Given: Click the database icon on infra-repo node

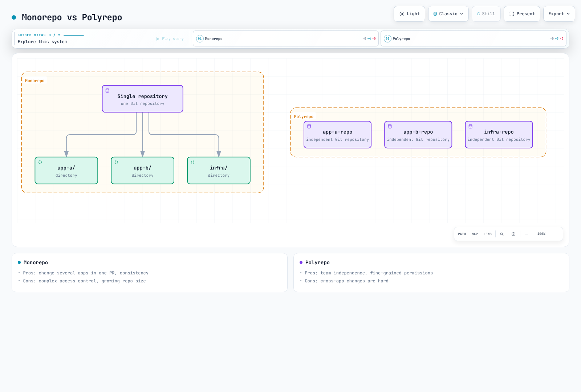Looking at the screenshot, I should 471,126.
